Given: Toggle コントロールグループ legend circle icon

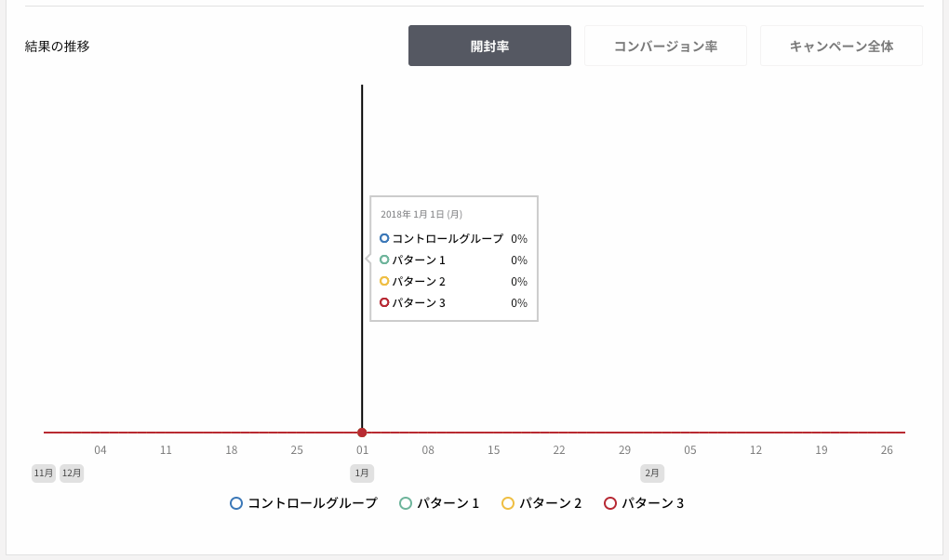Looking at the screenshot, I should [x=236, y=503].
